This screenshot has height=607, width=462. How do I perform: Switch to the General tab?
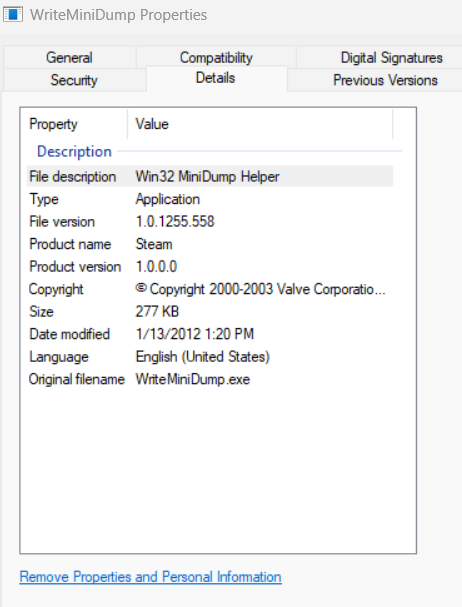(69, 57)
